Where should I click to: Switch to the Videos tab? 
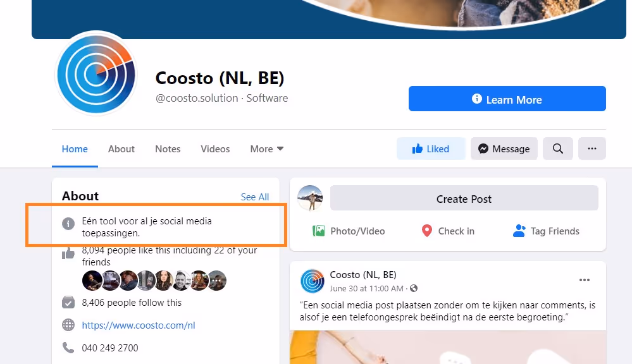click(215, 149)
